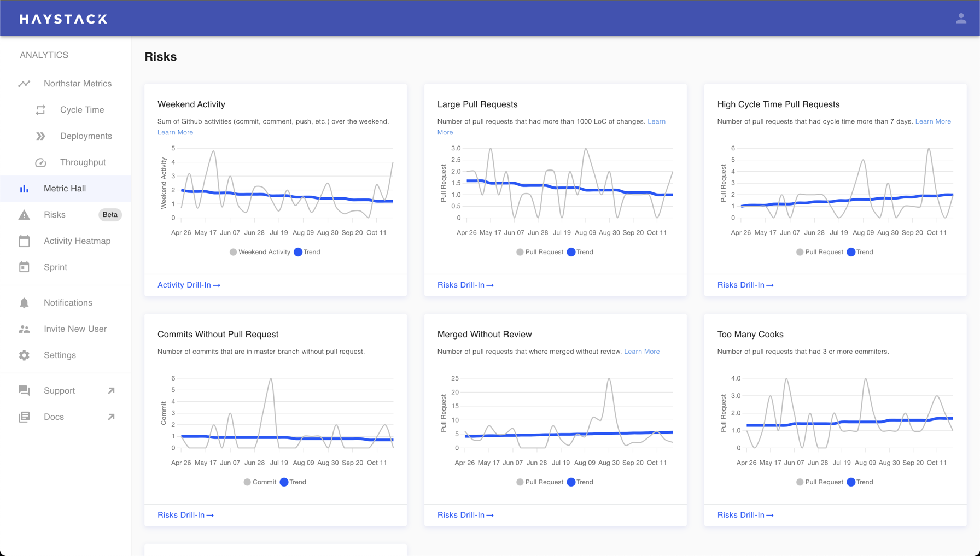
Task: Open Invite New User menu item
Action: 75,329
